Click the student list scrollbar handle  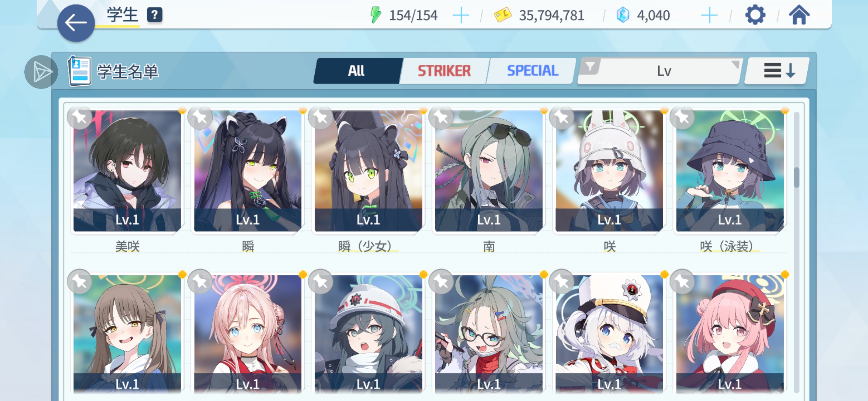click(x=797, y=177)
